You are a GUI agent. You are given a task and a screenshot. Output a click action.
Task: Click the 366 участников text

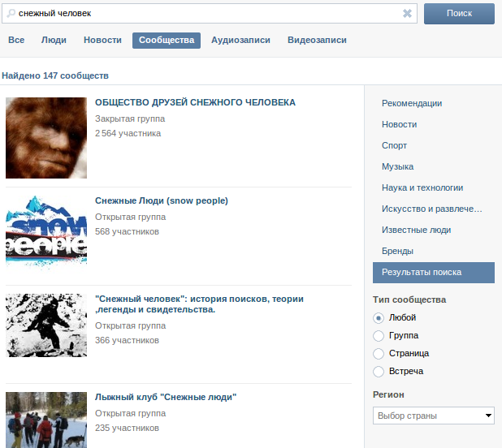127,340
